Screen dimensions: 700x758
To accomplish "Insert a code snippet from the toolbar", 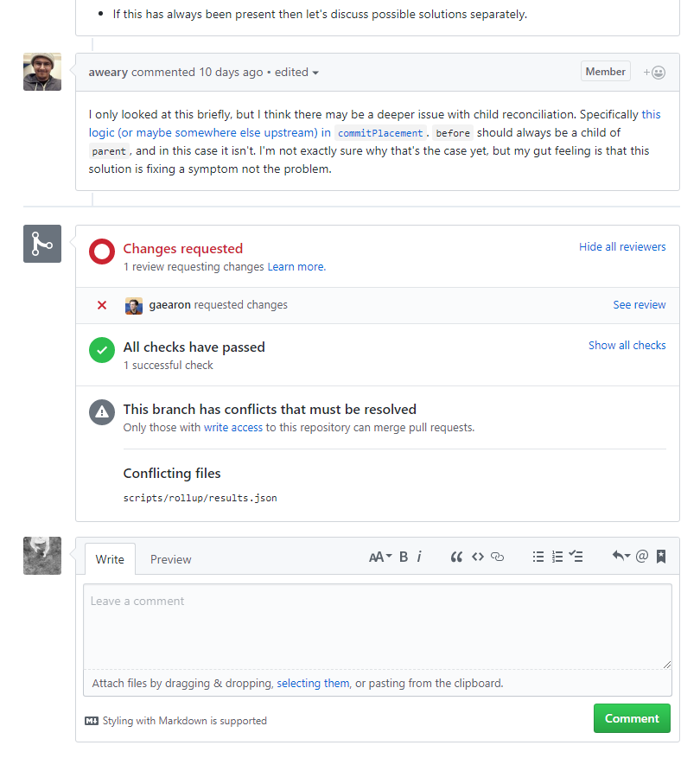I will click(x=479, y=557).
